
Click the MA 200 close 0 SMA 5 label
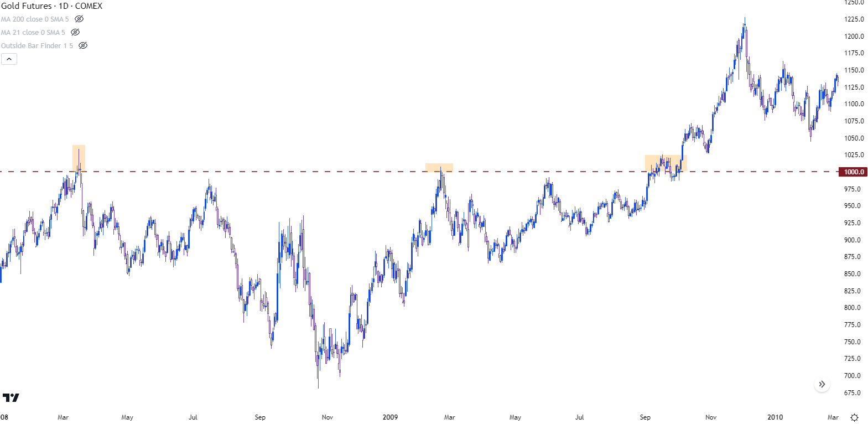35,19
